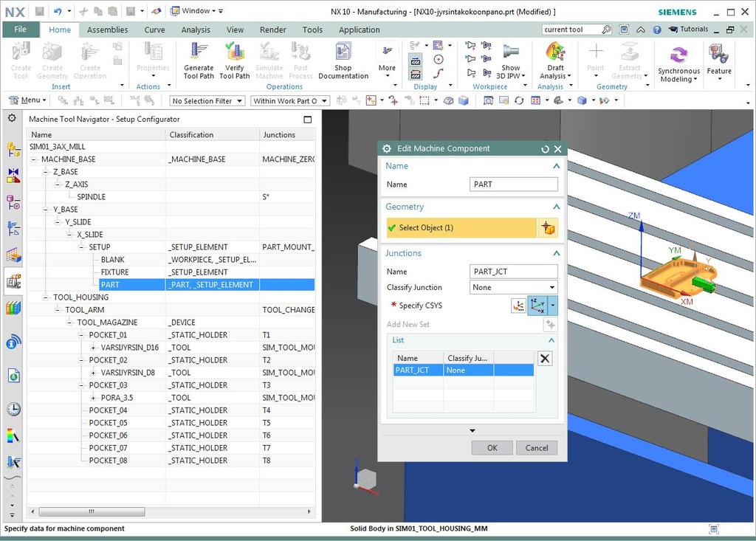Open the Within Work Part dropdown
This screenshot has width=756, height=541.
pos(289,101)
